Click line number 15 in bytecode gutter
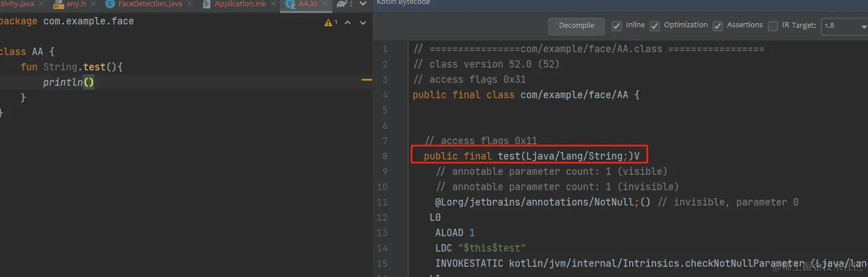The width and height of the screenshot is (868, 277). point(382,263)
